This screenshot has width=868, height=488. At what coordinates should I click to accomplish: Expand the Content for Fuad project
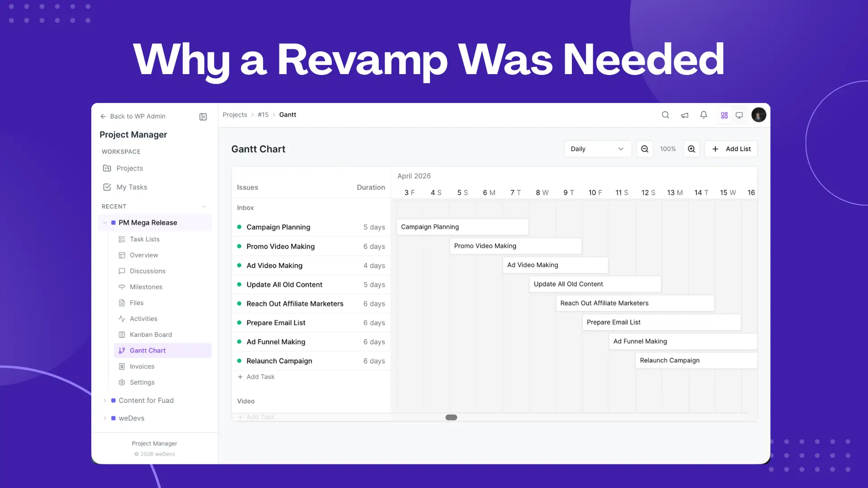click(105, 400)
